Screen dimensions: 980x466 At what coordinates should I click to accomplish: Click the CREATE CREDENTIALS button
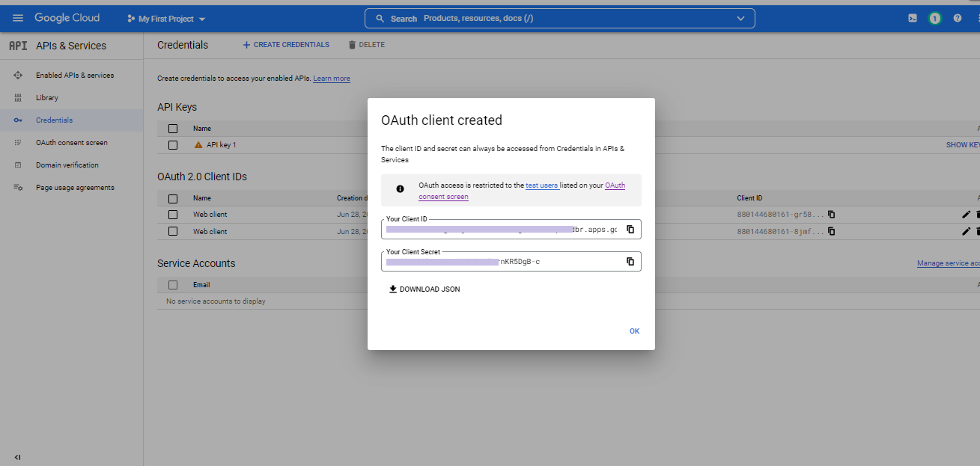pos(286,45)
